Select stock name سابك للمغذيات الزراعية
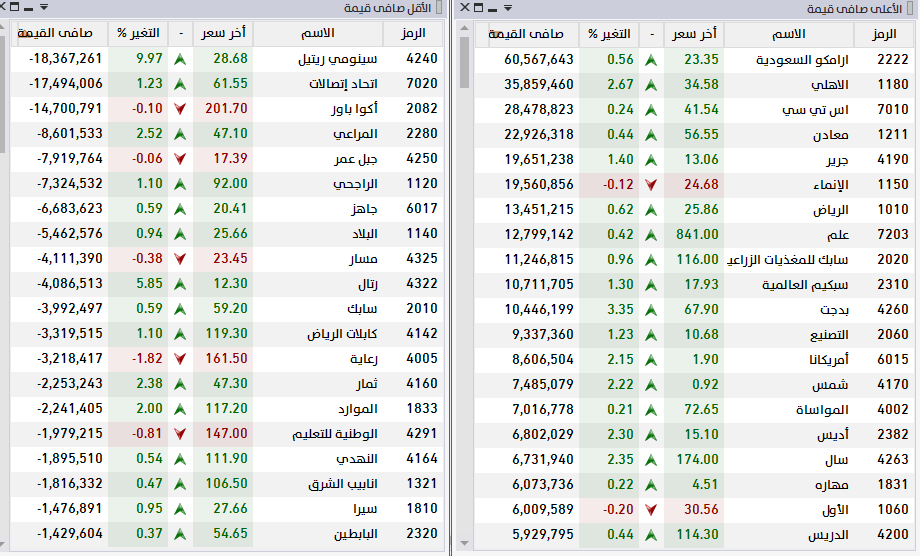 (787, 260)
